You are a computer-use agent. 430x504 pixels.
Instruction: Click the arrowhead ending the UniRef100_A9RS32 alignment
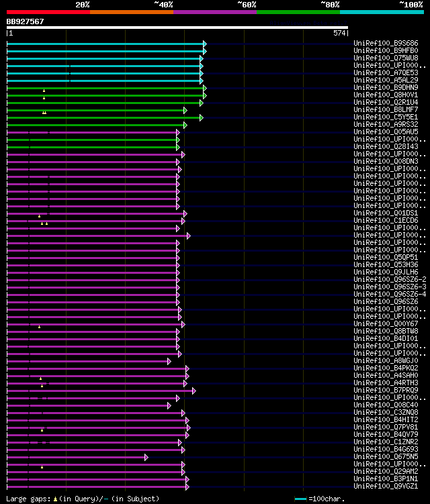tap(185, 125)
